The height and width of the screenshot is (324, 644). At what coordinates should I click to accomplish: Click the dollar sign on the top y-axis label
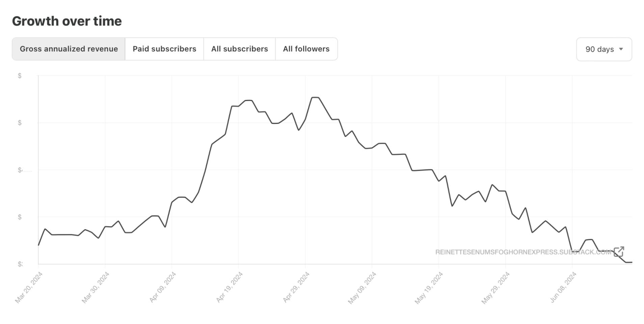[x=20, y=75]
